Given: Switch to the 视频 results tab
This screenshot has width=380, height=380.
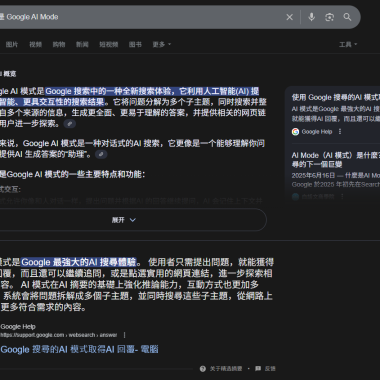Looking at the screenshot, I should [35, 44].
